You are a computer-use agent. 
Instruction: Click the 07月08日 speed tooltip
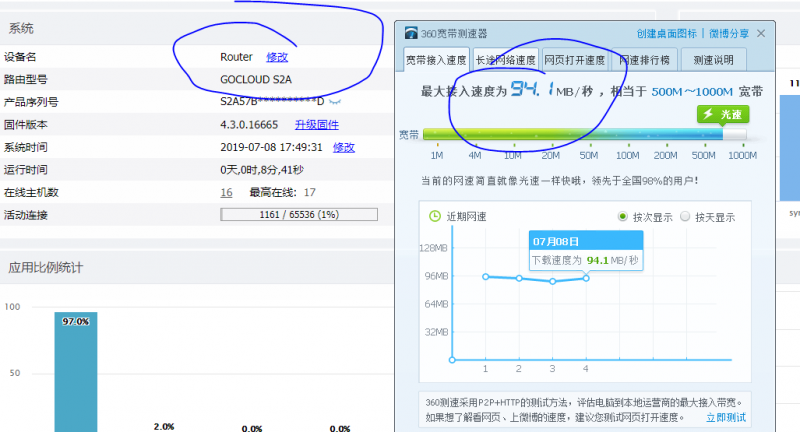[x=586, y=250]
